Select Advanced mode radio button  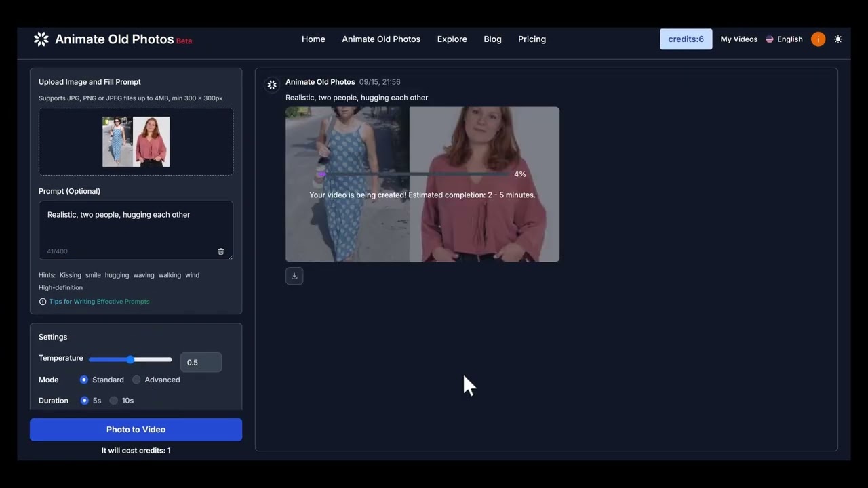pyautogui.click(x=136, y=380)
